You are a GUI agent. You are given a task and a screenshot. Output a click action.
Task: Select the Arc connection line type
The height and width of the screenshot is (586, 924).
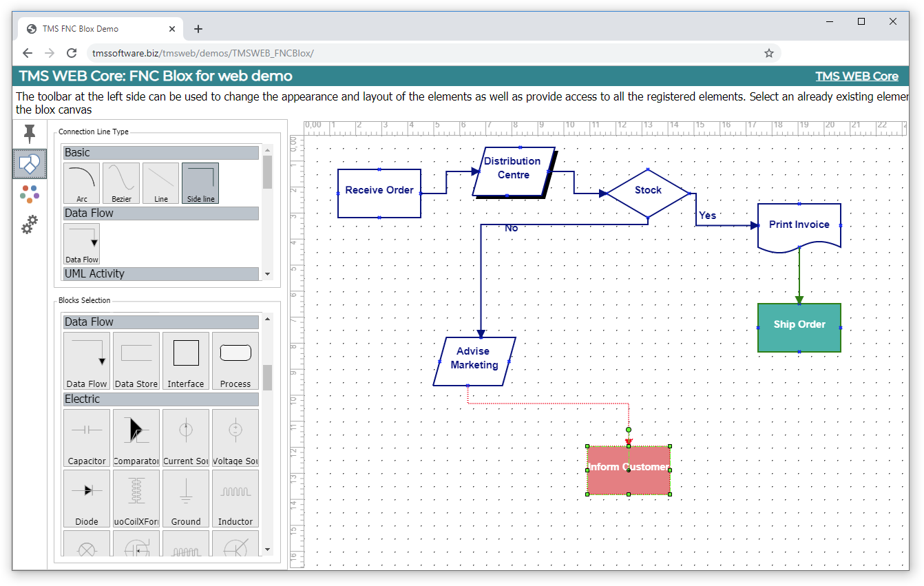pyautogui.click(x=81, y=182)
